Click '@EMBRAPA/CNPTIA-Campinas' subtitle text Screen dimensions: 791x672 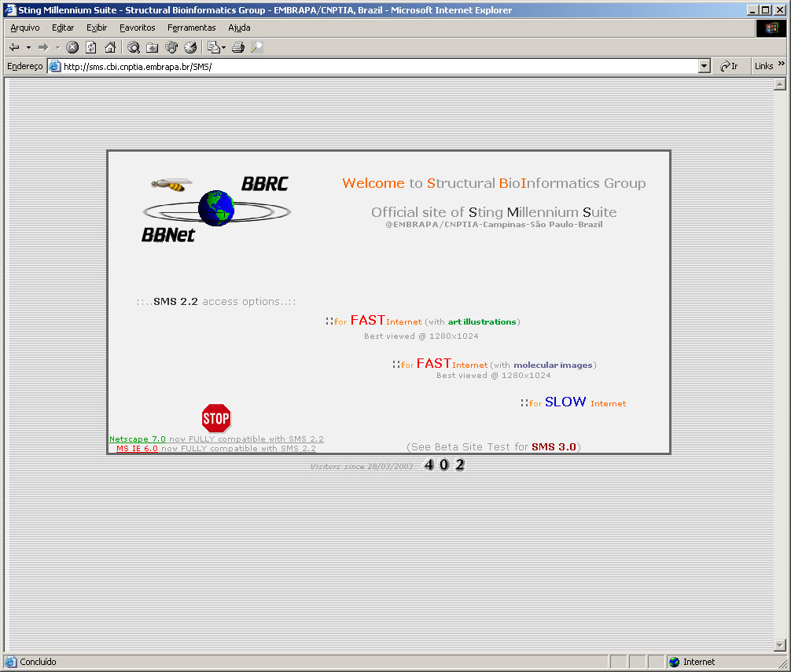coord(494,224)
